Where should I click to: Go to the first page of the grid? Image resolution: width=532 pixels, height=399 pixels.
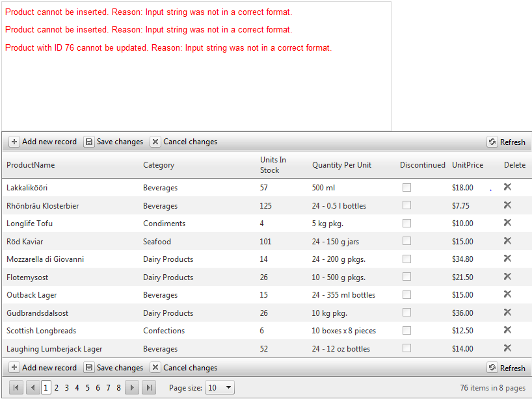16,387
